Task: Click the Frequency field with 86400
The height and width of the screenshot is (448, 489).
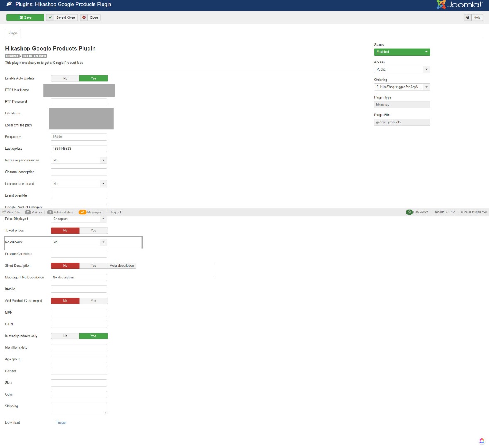Action: click(79, 137)
